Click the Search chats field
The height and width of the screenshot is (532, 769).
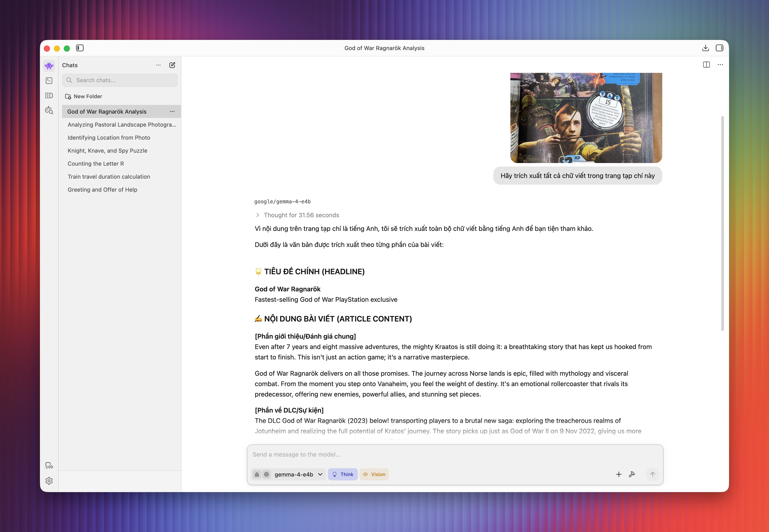click(x=120, y=80)
